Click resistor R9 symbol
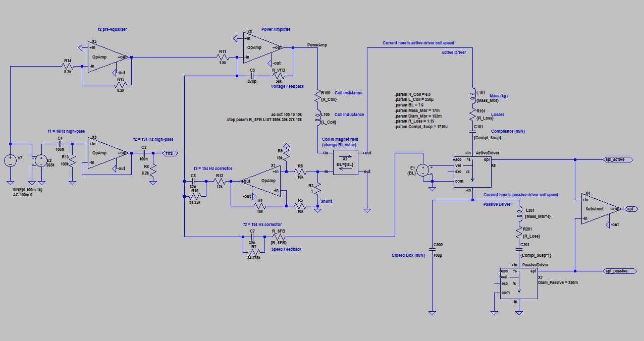The width and height of the screenshot is (644, 341). tap(286, 154)
